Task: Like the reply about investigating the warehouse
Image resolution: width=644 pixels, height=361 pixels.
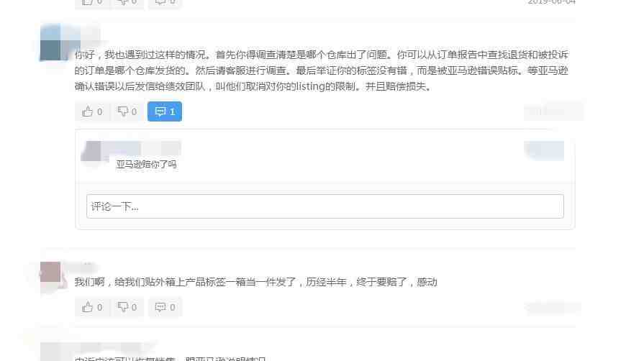Action: pos(92,111)
